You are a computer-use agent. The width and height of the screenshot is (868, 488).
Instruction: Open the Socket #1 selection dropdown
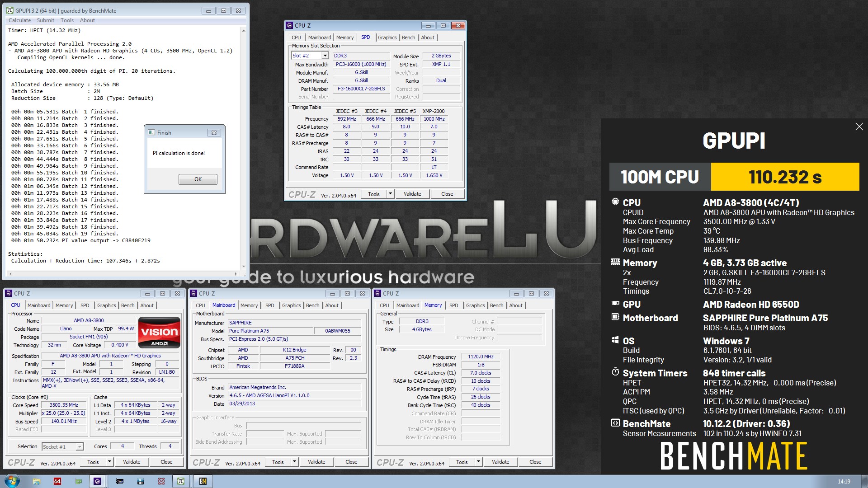pos(80,447)
